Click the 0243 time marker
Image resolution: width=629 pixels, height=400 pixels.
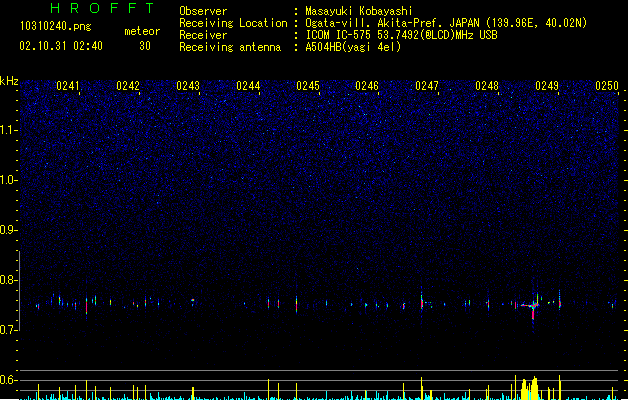coord(188,86)
